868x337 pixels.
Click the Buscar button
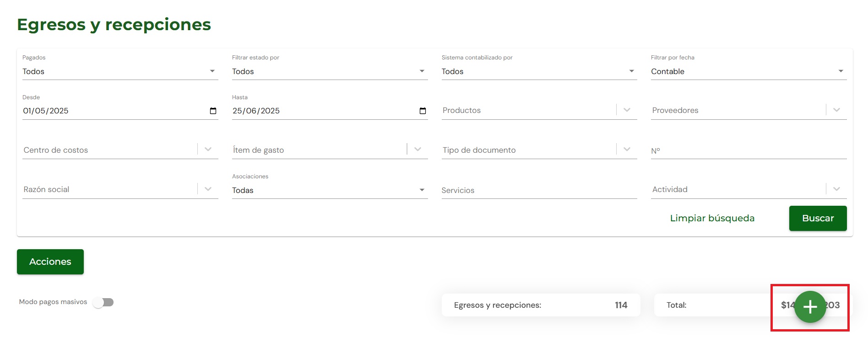click(x=818, y=218)
